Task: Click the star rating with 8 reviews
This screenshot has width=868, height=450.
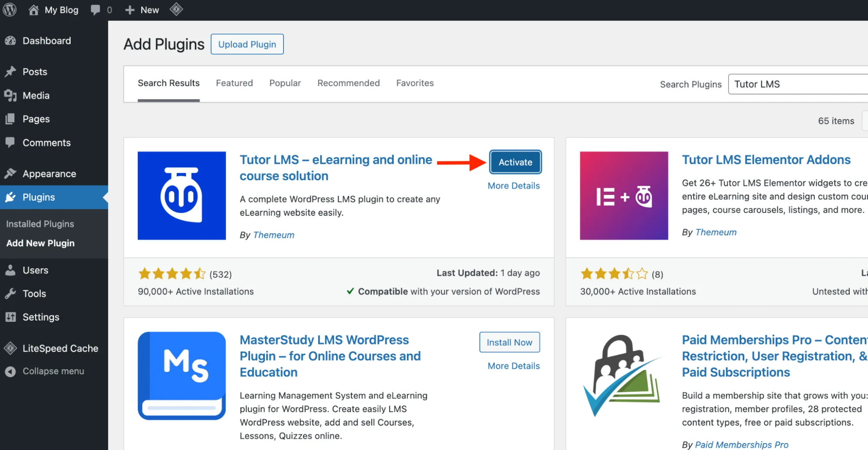Action: tap(614, 274)
